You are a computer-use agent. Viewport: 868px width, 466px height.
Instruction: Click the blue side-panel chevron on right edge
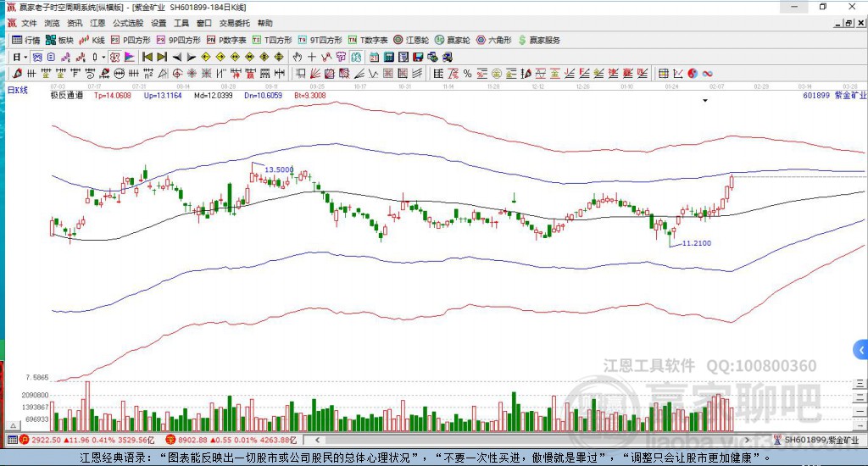click(x=861, y=350)
